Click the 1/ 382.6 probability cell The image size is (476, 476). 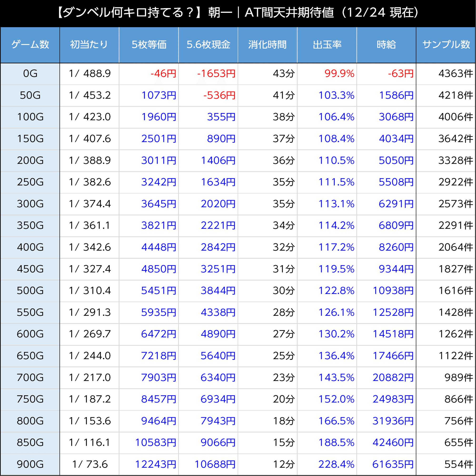pyautogui.click(x=89, y=182)
